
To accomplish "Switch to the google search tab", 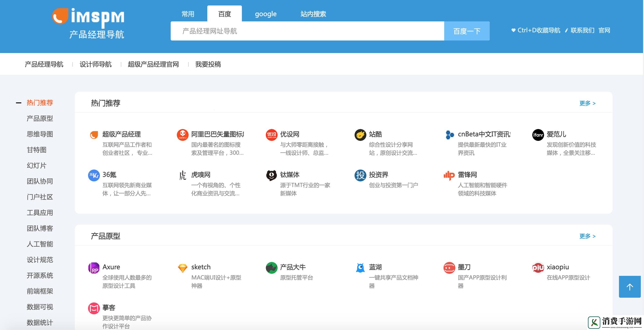I will pos(266,14).
